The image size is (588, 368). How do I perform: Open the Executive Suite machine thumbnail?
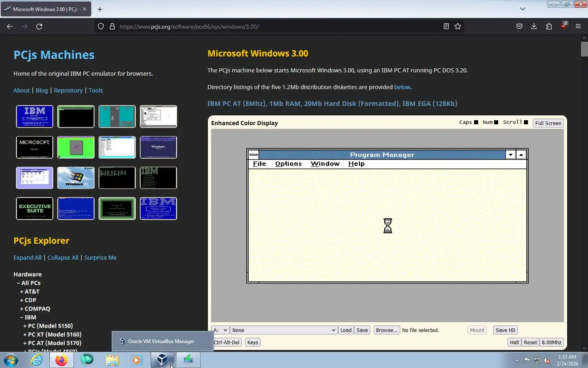pyautogui.click(x=35, y=209)
